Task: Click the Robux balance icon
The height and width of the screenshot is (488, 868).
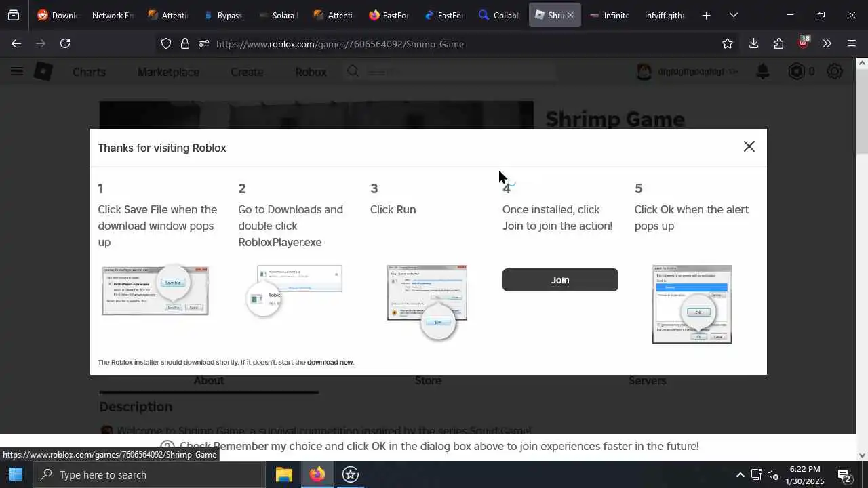Action: pos(796,72)
